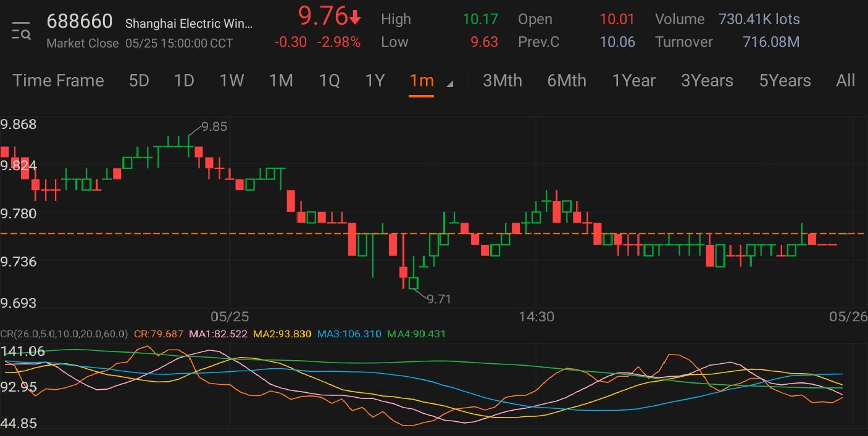868x436 pixels.
Task: Click the red price down arrow icon
Action: click(355, 18)
